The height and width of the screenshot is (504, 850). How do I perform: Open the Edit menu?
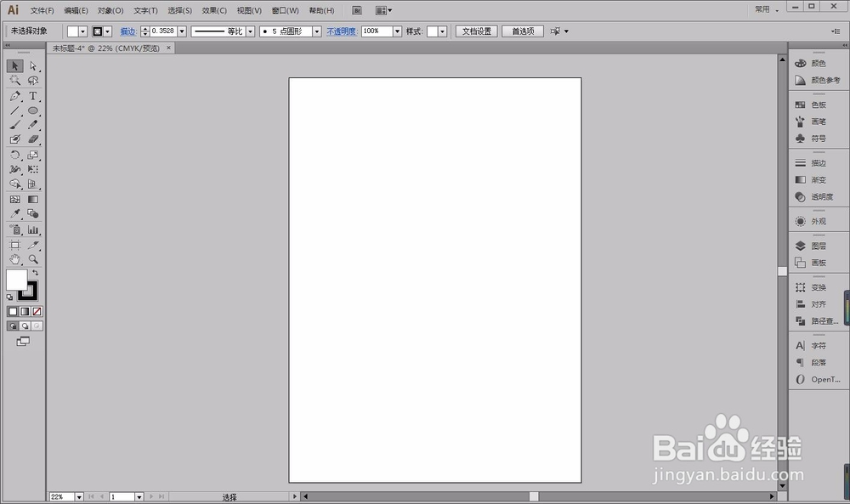click(76, 10)
